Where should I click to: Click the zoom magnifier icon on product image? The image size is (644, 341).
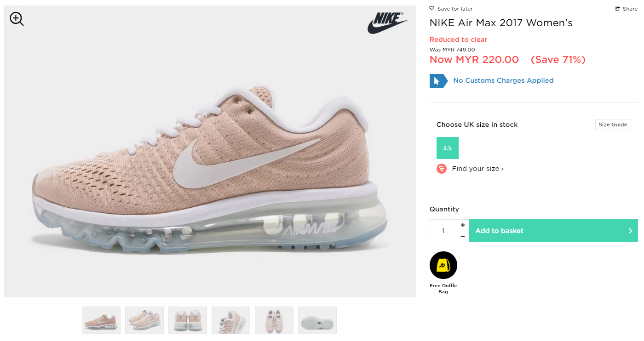[17, 19]
